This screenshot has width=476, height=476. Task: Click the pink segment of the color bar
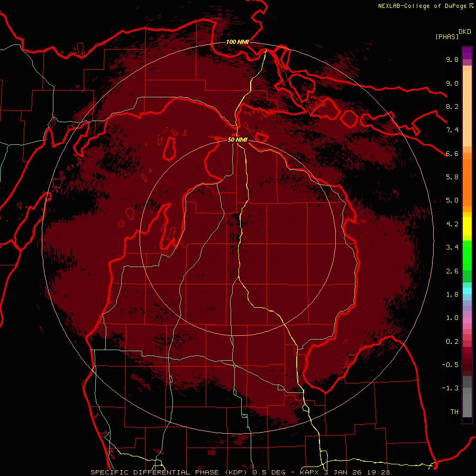point(467,321)
